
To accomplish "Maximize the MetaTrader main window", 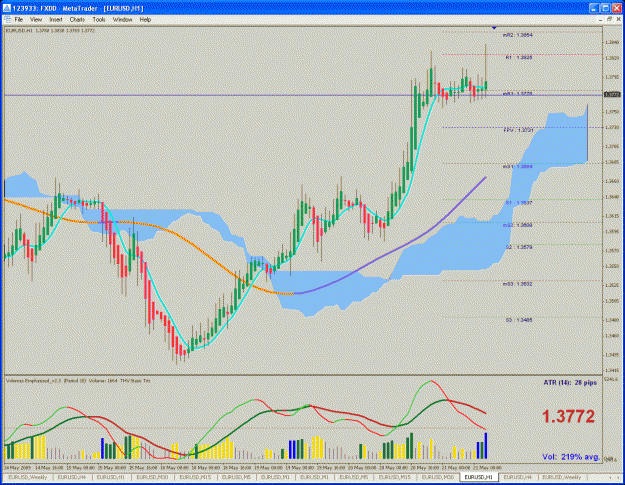I will pos(605,8).
